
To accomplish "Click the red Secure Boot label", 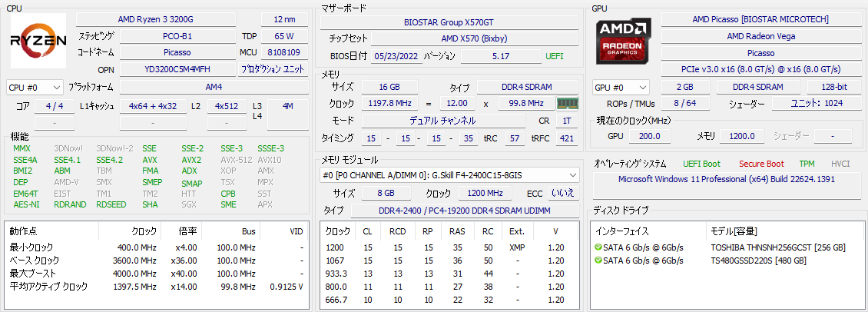I will point(761,164).
